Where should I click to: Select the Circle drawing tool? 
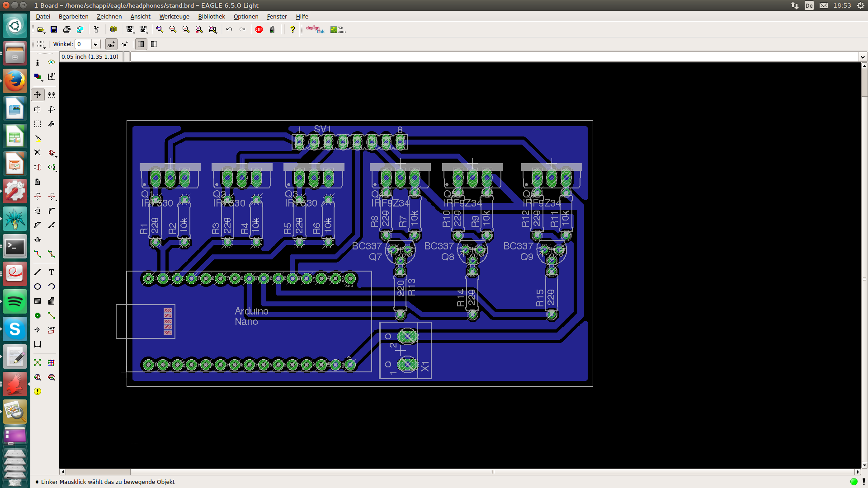38,286
